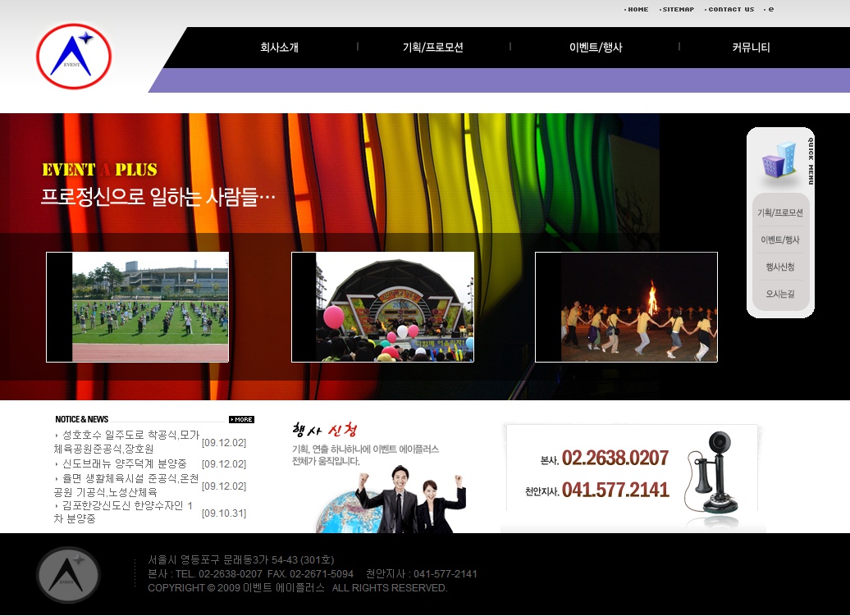Select 이벤트/행사 in the top navigation bar
850x616 pixels.
pyautogui.click(x=596, y=48)
